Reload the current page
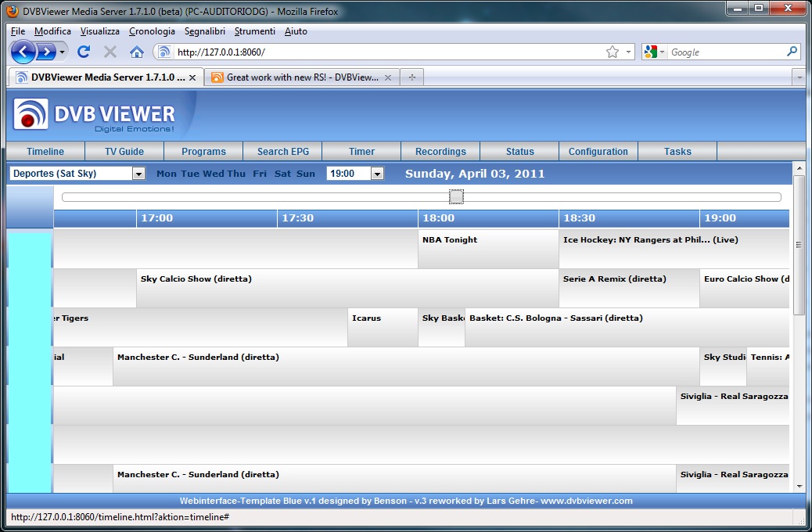Screen dimensions: 812x532 pos(84,52)
